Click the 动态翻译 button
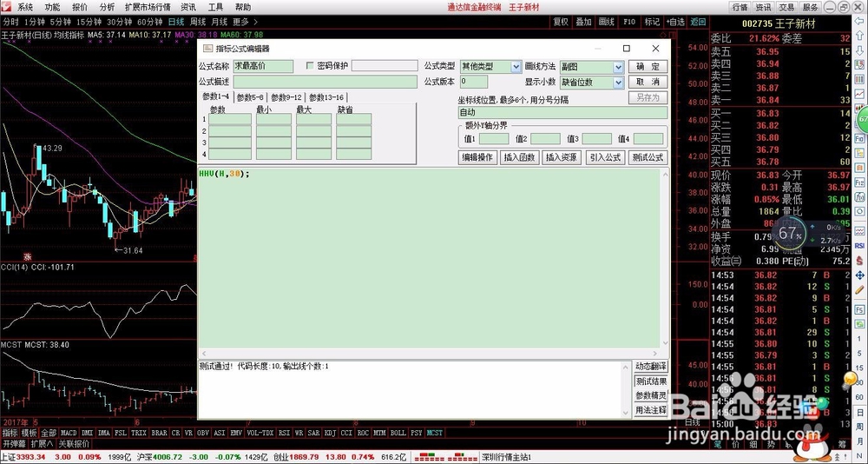Image resolution: width=868 pixels, height=464 pixels. (651, 367)
